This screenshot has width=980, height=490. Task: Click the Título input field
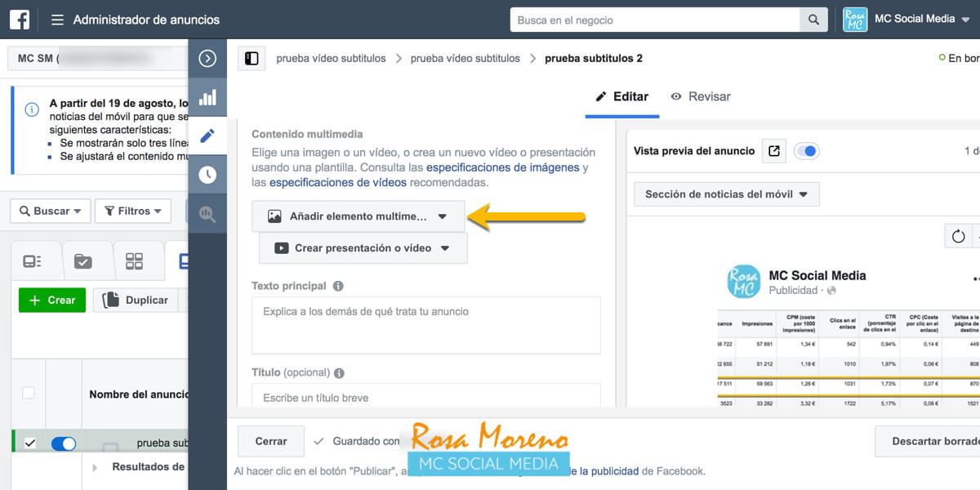pyautogui.click(x=426, y=396)
